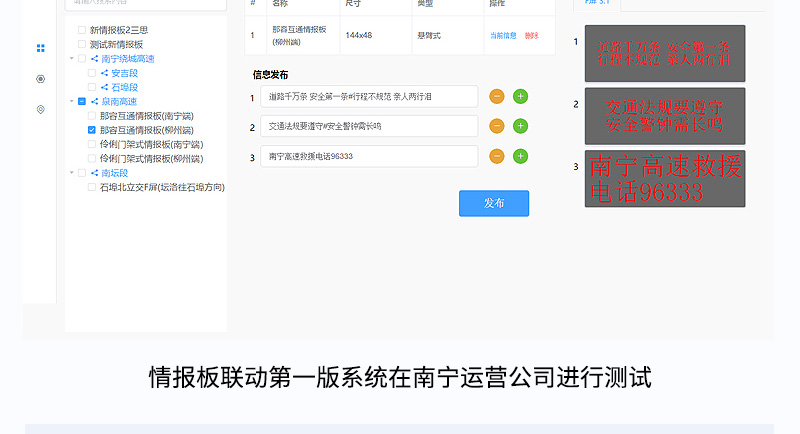800x434 pixels.
Task: Tick the 新情报板2三思 checkbox
Action: 82,30
